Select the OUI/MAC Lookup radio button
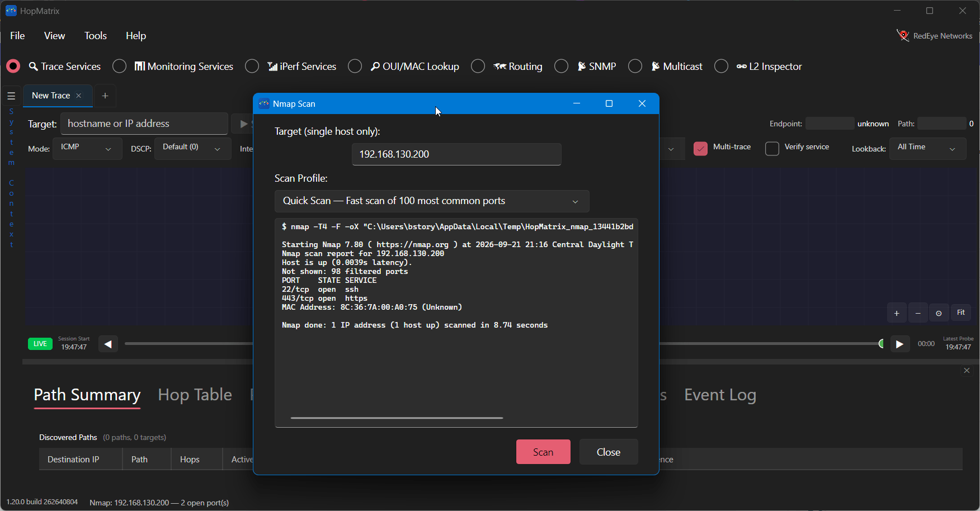This screenshot has width=980, height=511. 355,67
